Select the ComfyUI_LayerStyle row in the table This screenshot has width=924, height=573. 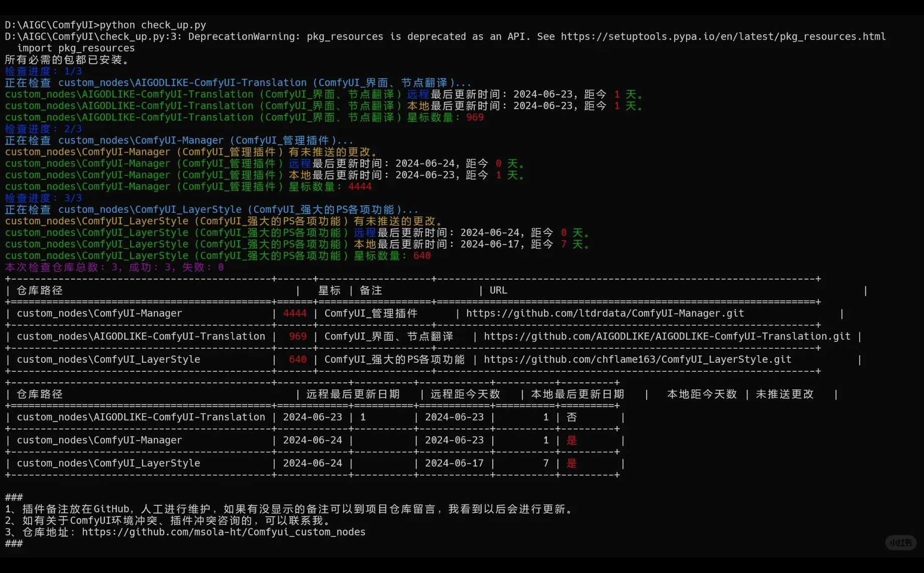click(108, 463)
